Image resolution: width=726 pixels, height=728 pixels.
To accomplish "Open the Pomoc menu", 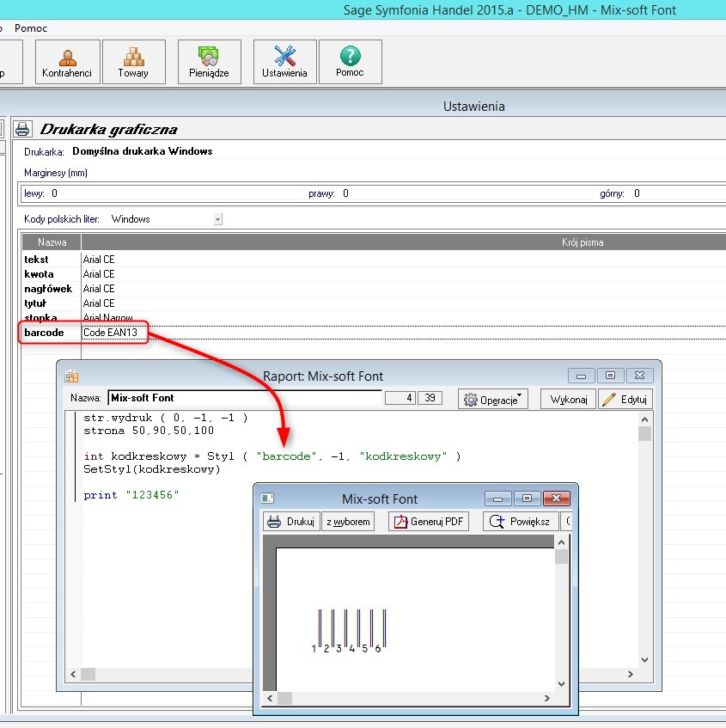I will pos(31,28).
